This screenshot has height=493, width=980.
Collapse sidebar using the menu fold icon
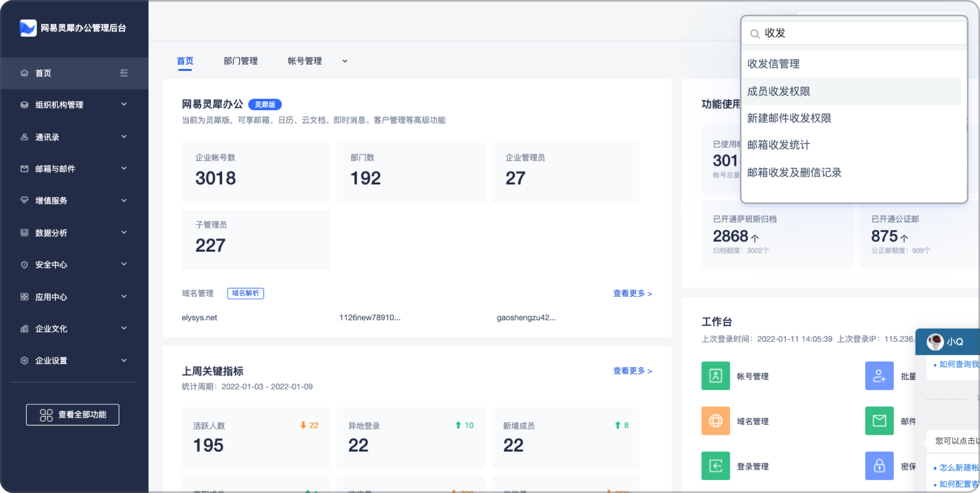(x=124, y=73)
